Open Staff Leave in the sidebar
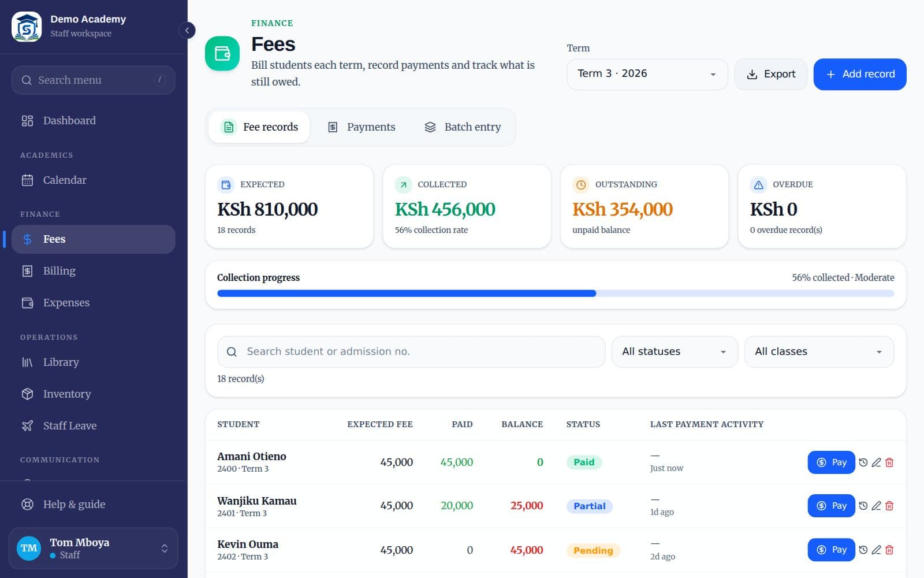 (94, 425)
